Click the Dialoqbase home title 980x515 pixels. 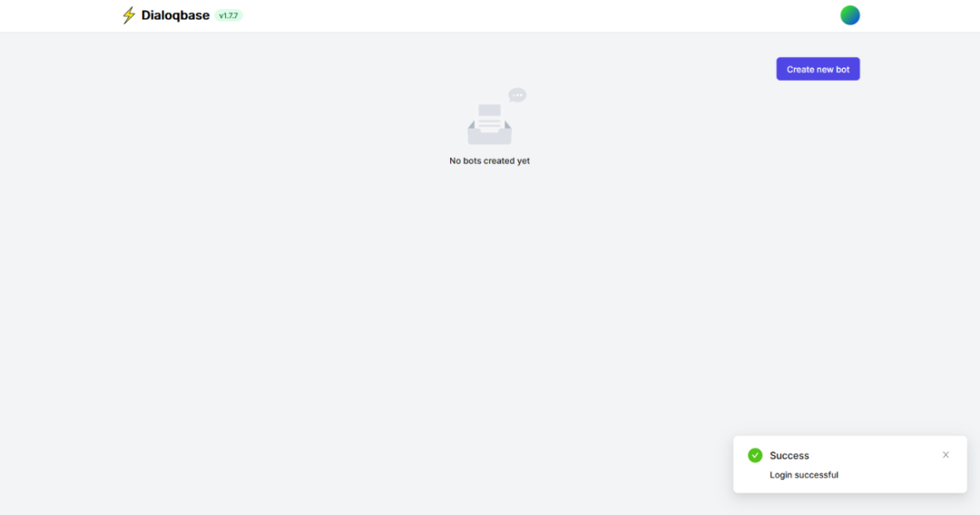point(176,15)
